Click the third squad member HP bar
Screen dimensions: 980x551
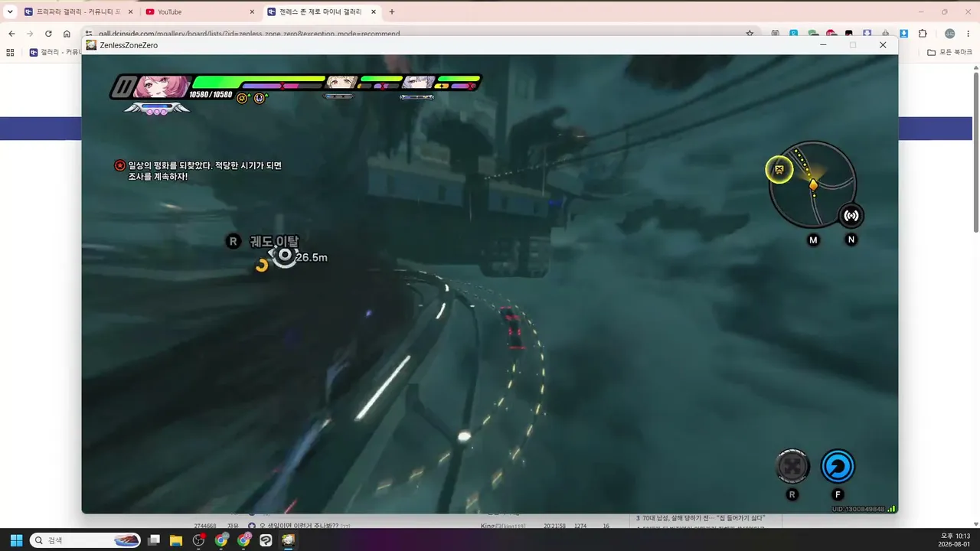click(458, 78)
